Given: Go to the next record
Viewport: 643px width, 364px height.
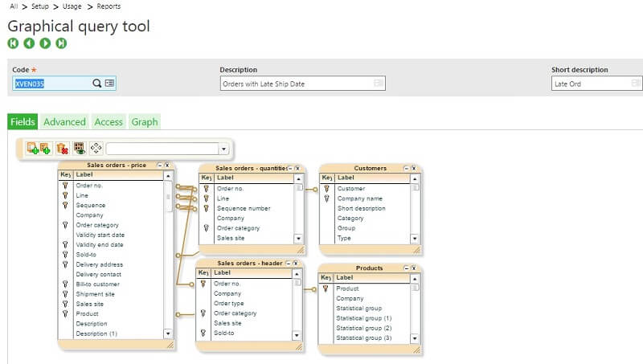Looking at the screenshot, I should [x=45, y=43].
